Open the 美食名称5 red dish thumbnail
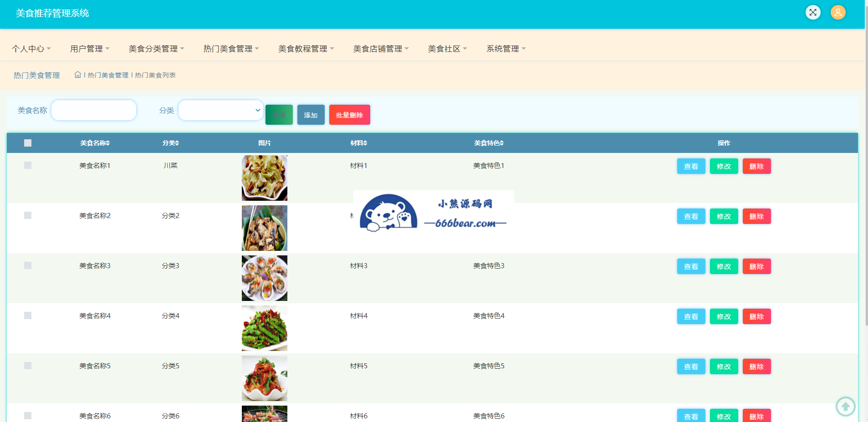The image size is (868, 422). pyautogui.click(x=265, y=378)
